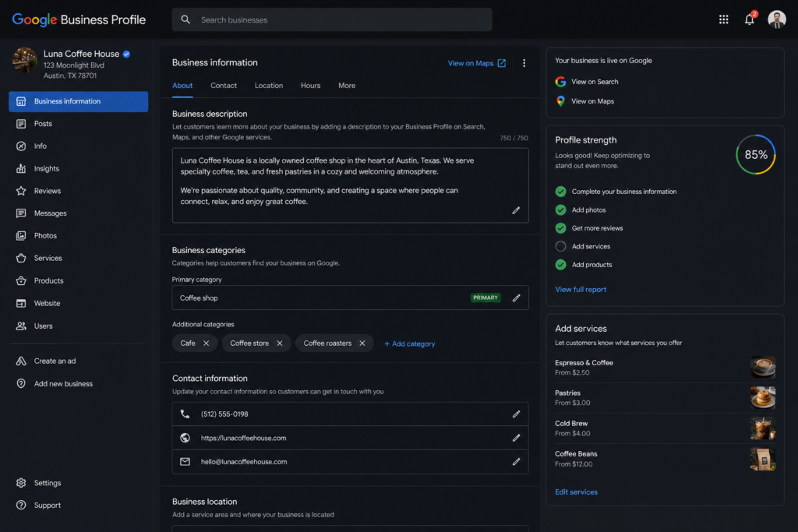Click into the business description text box
This screenshot has height=532, width=798.
pos(350,185)
